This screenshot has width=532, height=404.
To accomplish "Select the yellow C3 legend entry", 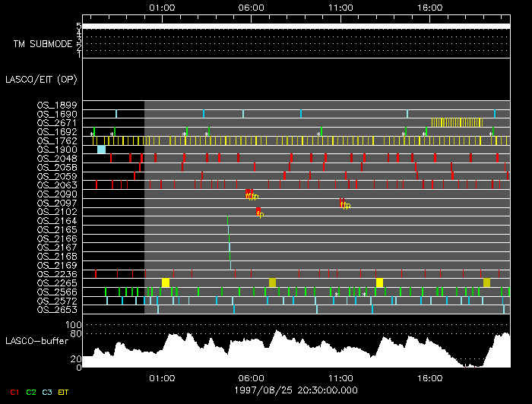I will click(47, 391).
